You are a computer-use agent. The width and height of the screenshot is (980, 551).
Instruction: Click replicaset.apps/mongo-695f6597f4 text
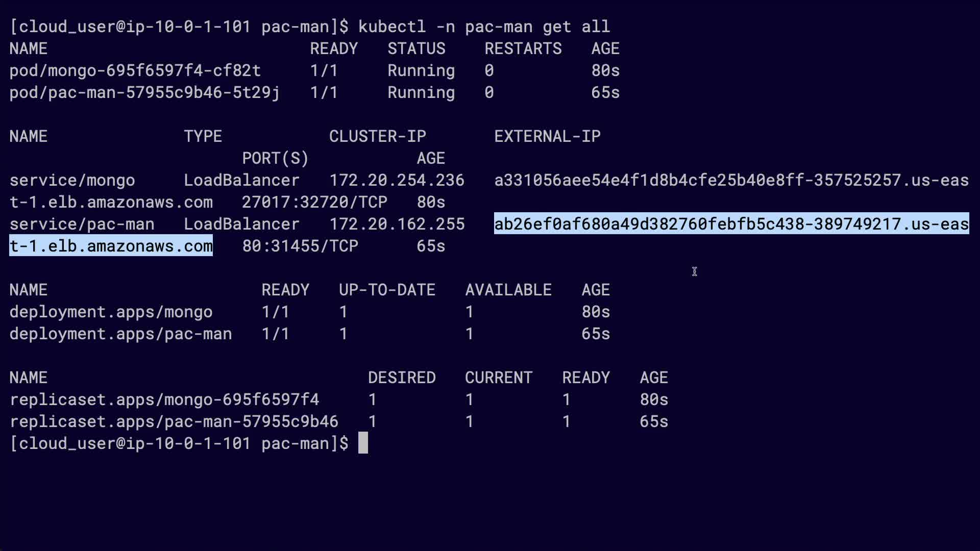click(164, 399)
